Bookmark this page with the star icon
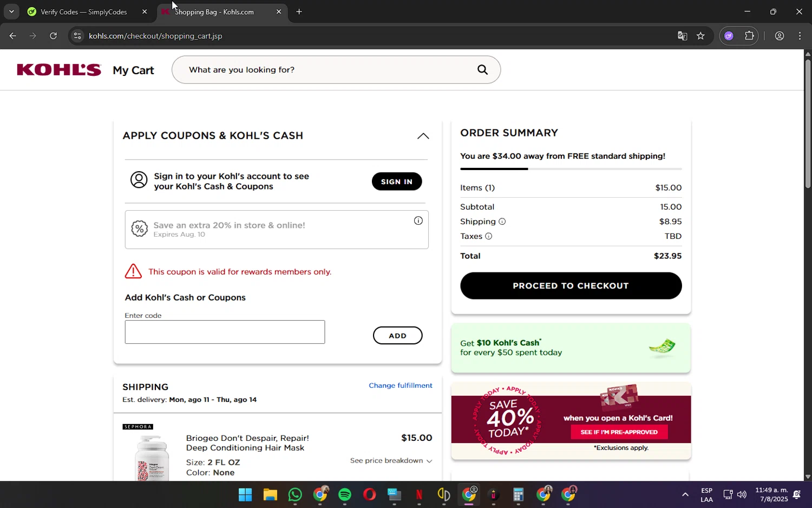 click(x=700, y=36)
